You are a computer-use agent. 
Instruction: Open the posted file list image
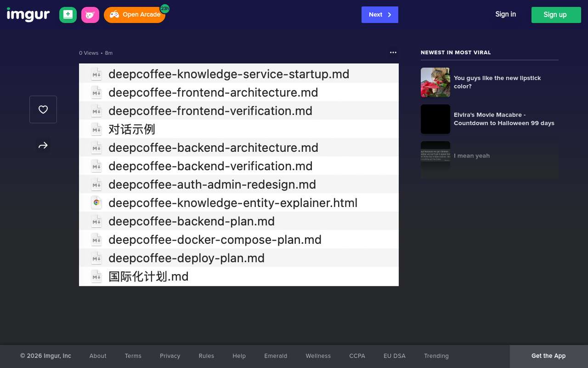pos(239,175)
